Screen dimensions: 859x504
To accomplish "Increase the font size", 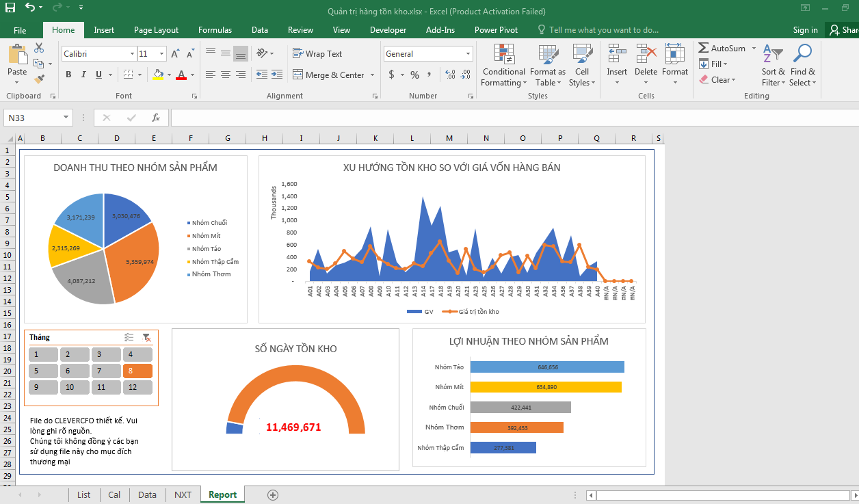I will (x=175, y=54).
